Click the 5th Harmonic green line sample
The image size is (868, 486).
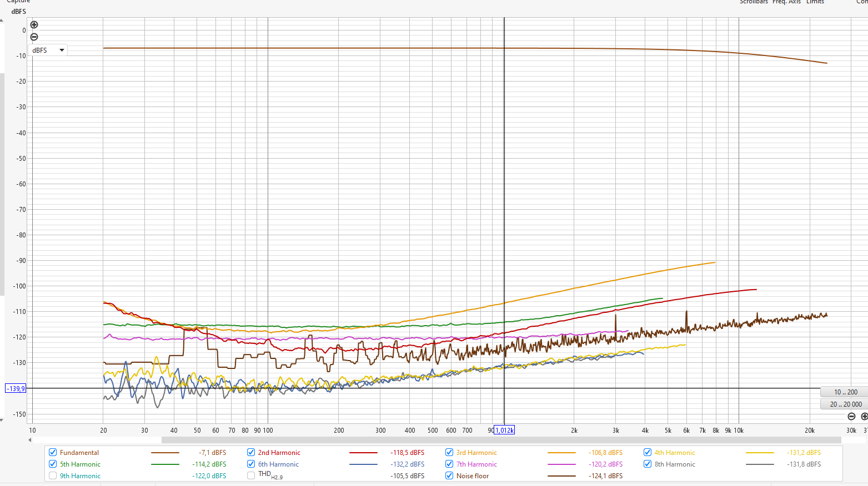coord(165,464)
